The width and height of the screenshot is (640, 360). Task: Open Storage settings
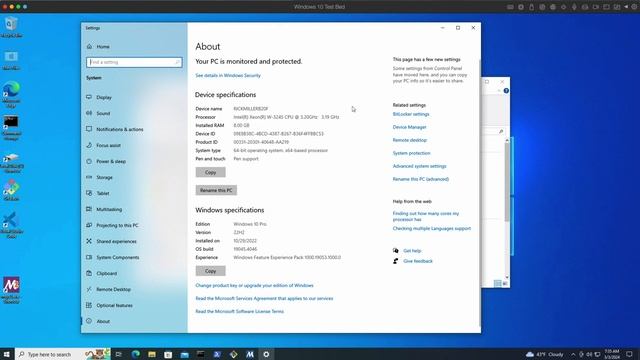(104, 177)
